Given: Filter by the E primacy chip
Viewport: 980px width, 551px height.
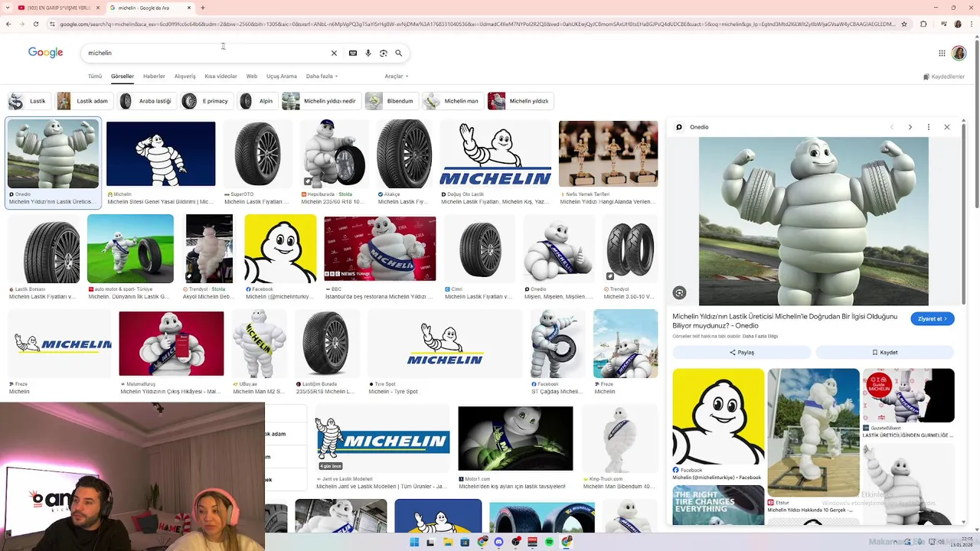Looking at the screenshot, I should (x=207, y=101).
